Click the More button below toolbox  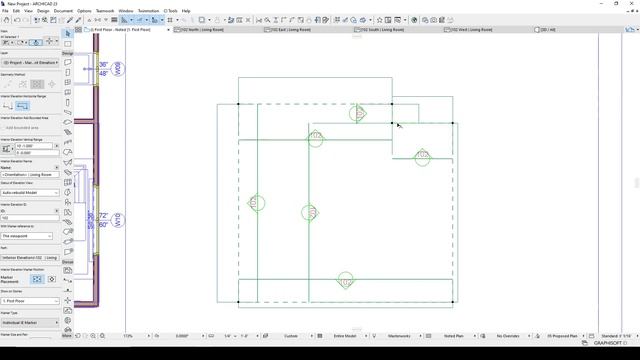[67, 336]
